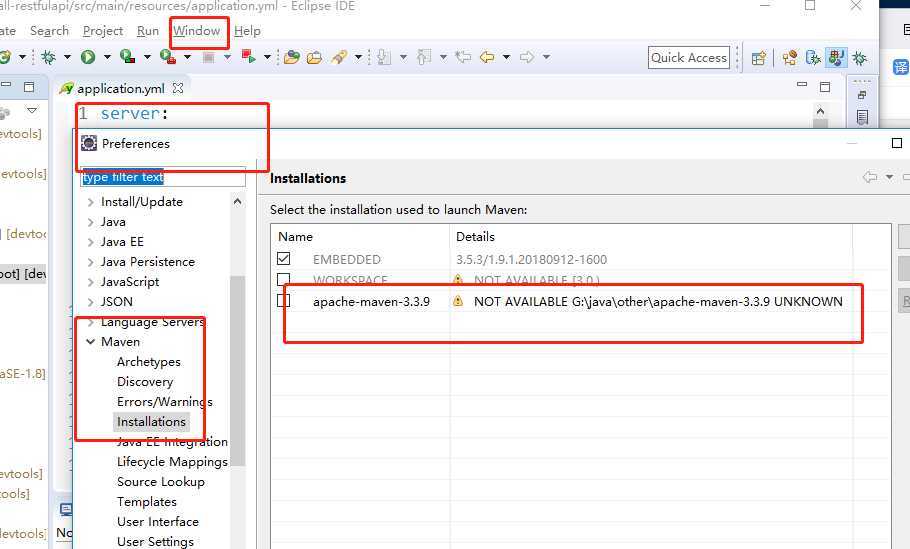Select Errors/Warnings under Maven
The image size is (910, 549).
coord(165,402)
